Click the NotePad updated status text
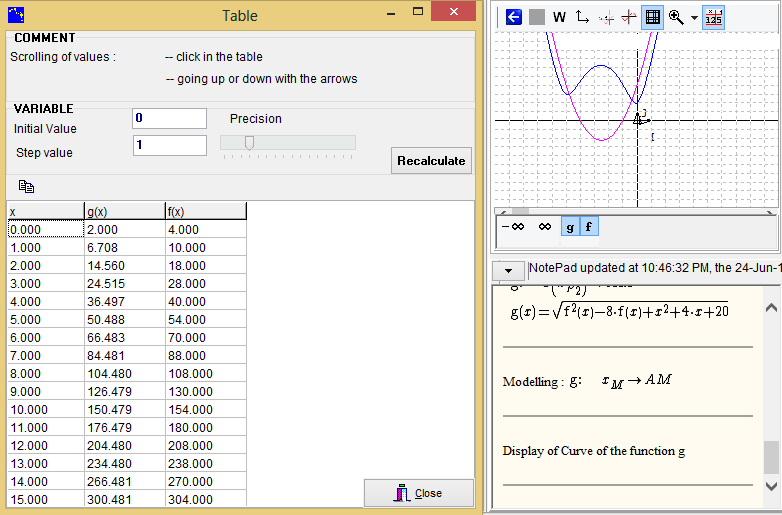 pos(654,268)
